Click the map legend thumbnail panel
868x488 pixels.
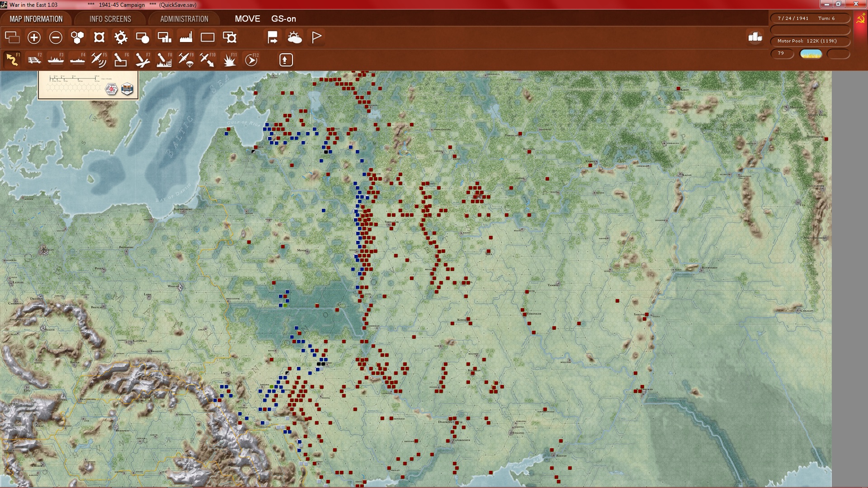pos(88,85)
